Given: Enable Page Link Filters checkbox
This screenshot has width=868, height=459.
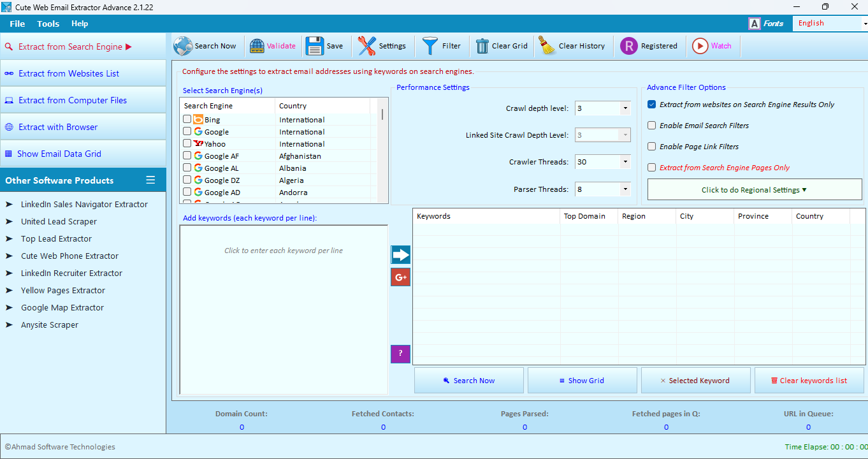Looking at the screenshot, I should [651, 147].
